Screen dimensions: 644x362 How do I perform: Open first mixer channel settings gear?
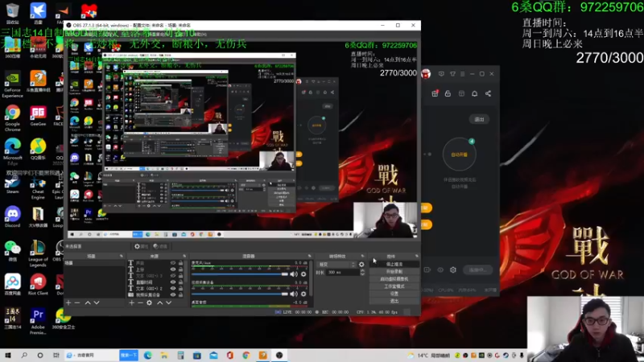tap(303, 274)
